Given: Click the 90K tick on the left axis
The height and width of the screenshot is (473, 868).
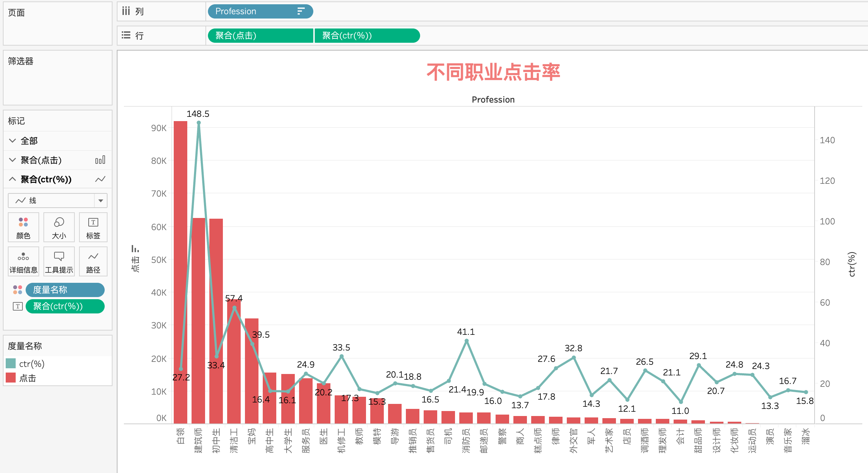Looking at the screenshot, I should [x=159, y=128].
